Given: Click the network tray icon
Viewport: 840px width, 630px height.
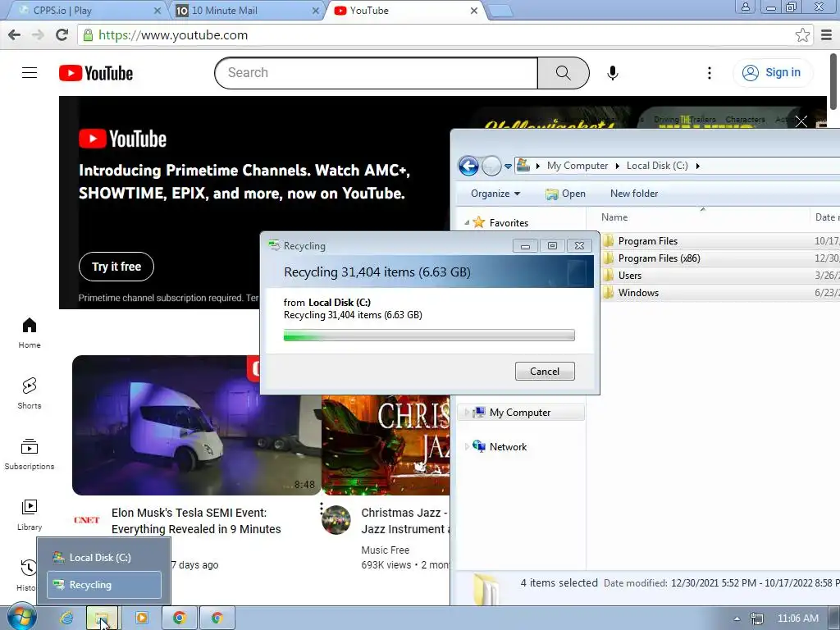Looking at the screenshot, I should point(757,619).
